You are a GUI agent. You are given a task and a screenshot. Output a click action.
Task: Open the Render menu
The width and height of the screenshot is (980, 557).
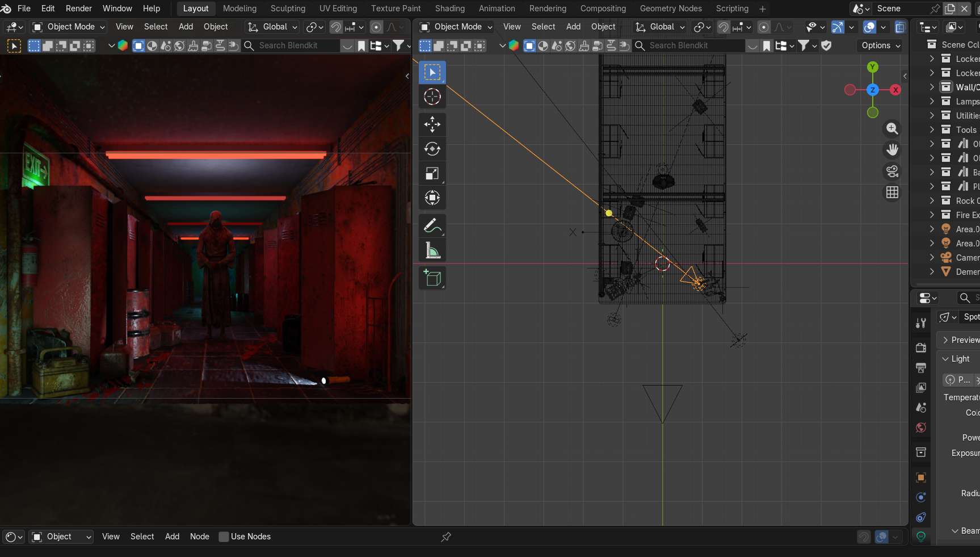pos(79,9)
